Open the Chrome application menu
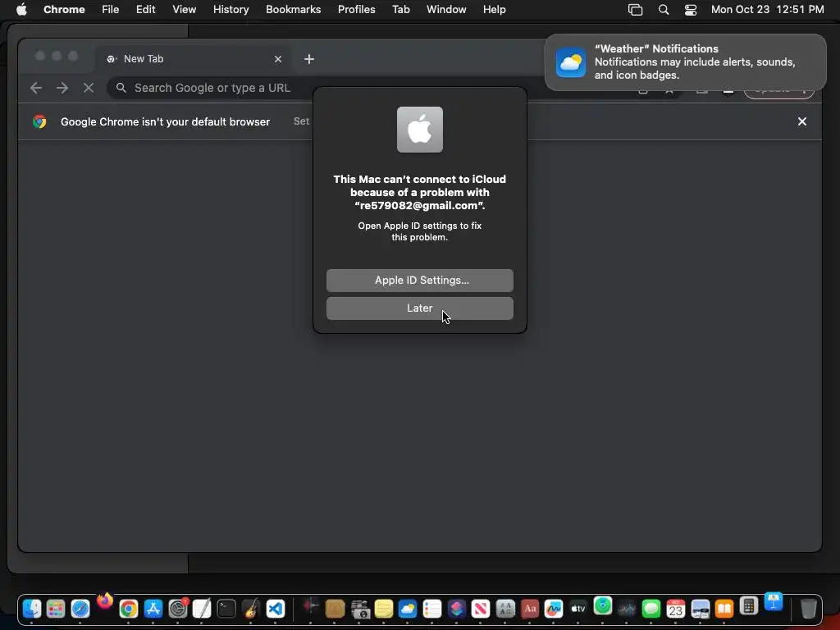Image resolution: width=840 pixels, height=630 pixels. pos(64,10)
